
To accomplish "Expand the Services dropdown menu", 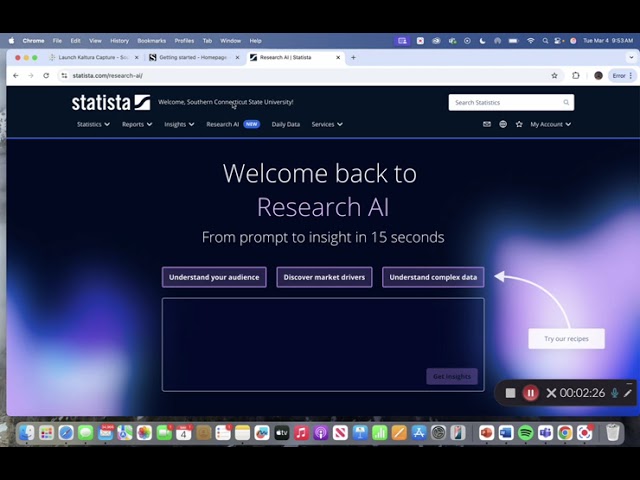I will (327, 124).
